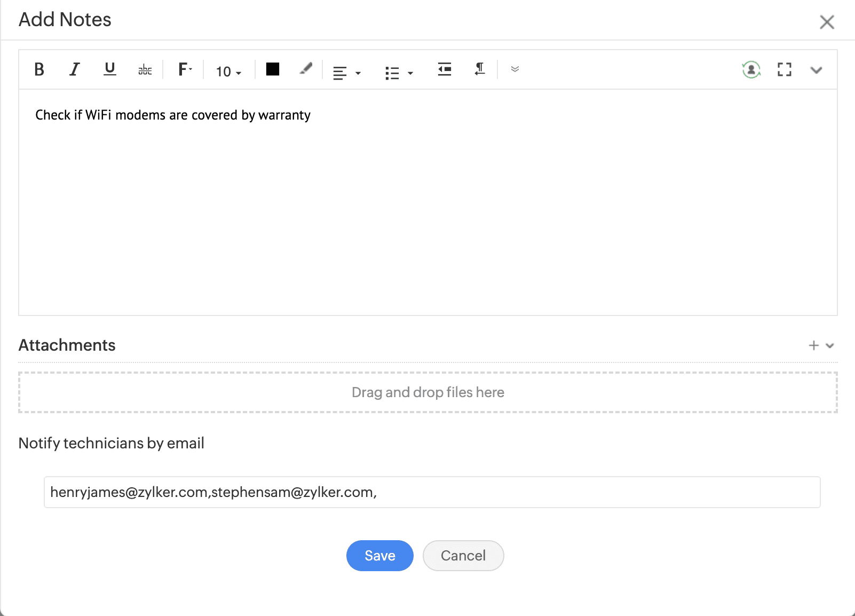Add attachment with the plus icon

click(x=814, y=345)
